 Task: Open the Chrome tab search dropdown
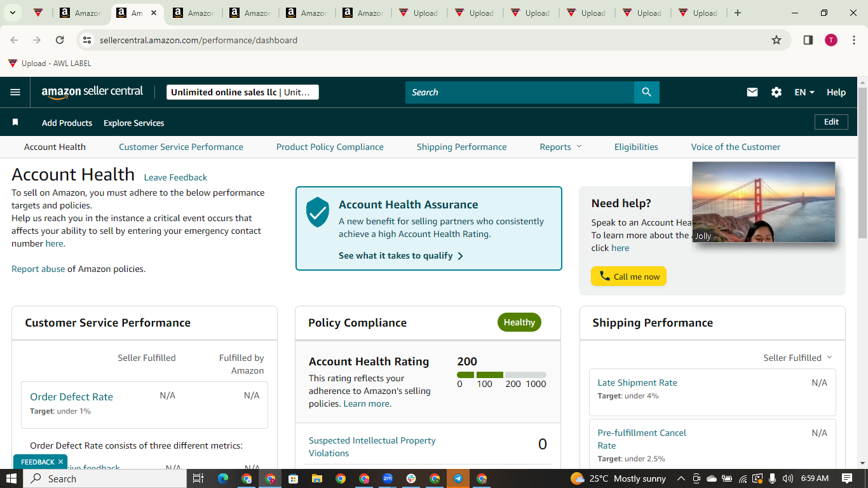13,13
